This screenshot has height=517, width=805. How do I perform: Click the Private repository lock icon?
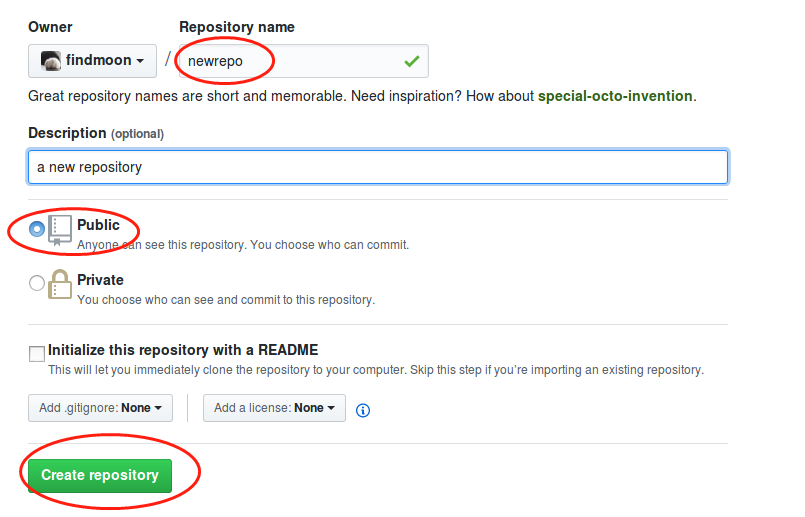60,285
